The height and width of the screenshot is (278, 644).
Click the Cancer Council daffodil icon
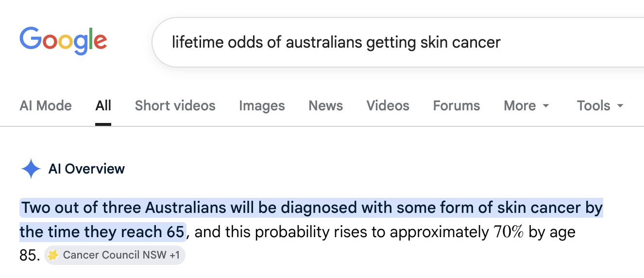53,255
